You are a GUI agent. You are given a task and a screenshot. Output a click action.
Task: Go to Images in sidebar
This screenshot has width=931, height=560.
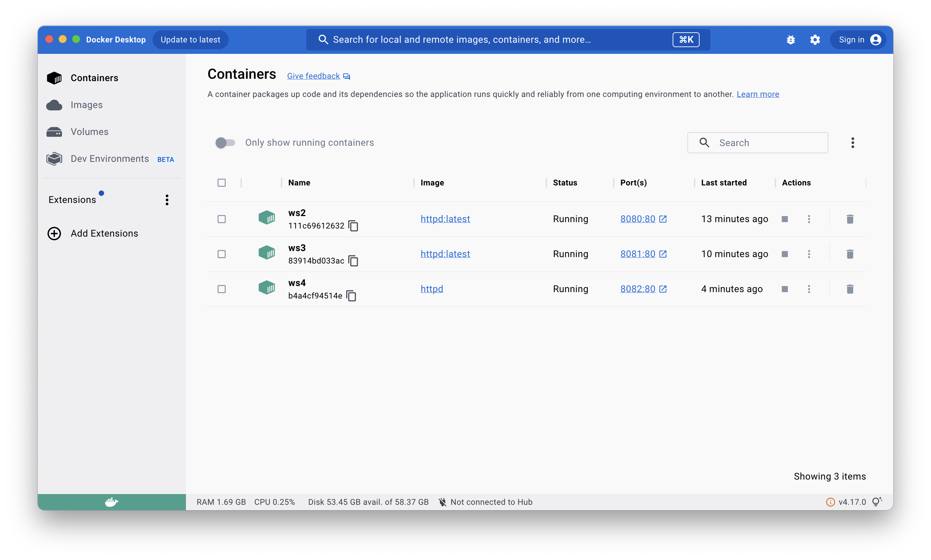coord(87,105)
